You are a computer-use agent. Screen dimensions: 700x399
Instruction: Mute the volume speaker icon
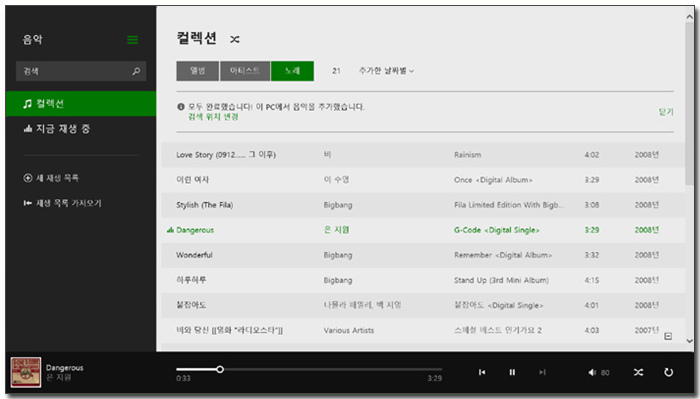[592, 372]
